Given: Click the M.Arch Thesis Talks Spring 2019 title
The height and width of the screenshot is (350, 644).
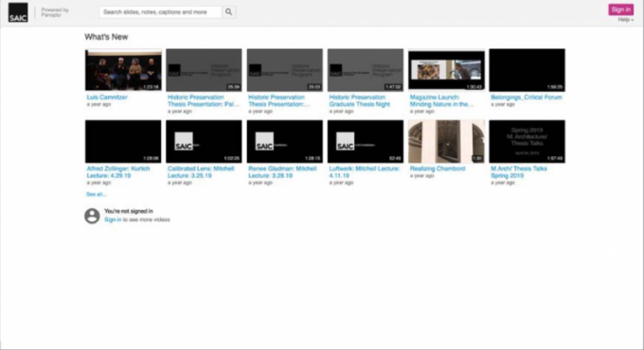Looking at the screenshot, I should tap(519, 172).
